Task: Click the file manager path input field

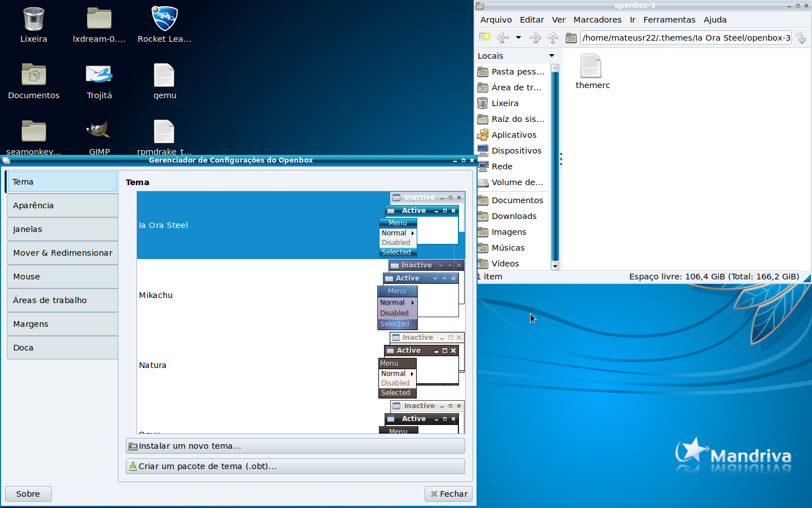Action: tap(686, 38)
